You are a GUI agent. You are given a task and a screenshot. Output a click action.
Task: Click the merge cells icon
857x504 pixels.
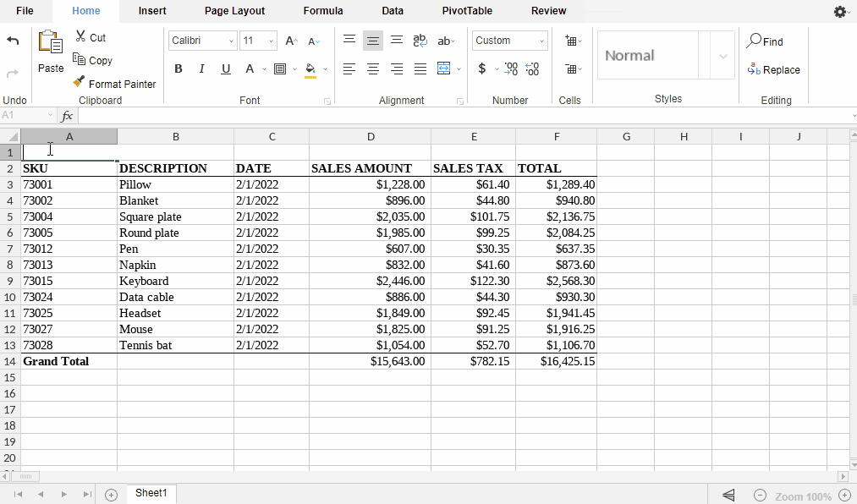(444, 69)
